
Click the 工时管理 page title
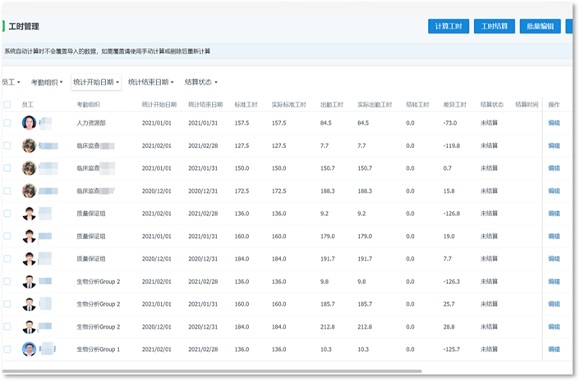tap(24, 26)
